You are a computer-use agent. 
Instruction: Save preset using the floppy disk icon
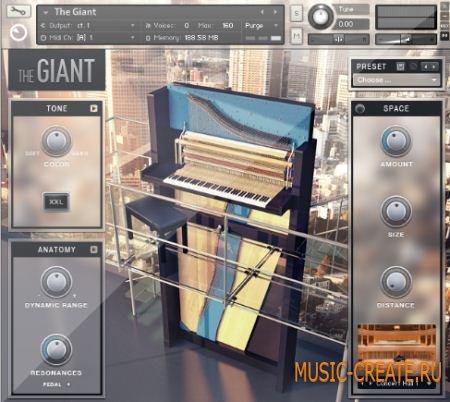pos(400,67)
